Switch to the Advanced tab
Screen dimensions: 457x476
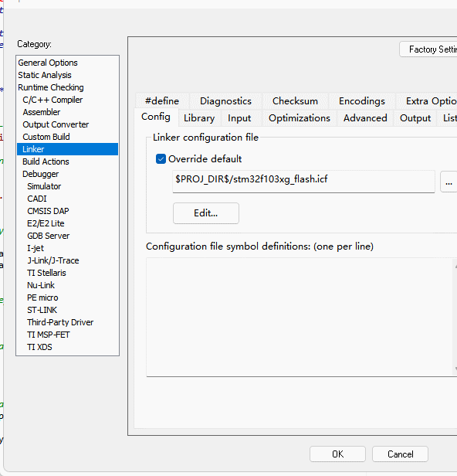[365, 118]
